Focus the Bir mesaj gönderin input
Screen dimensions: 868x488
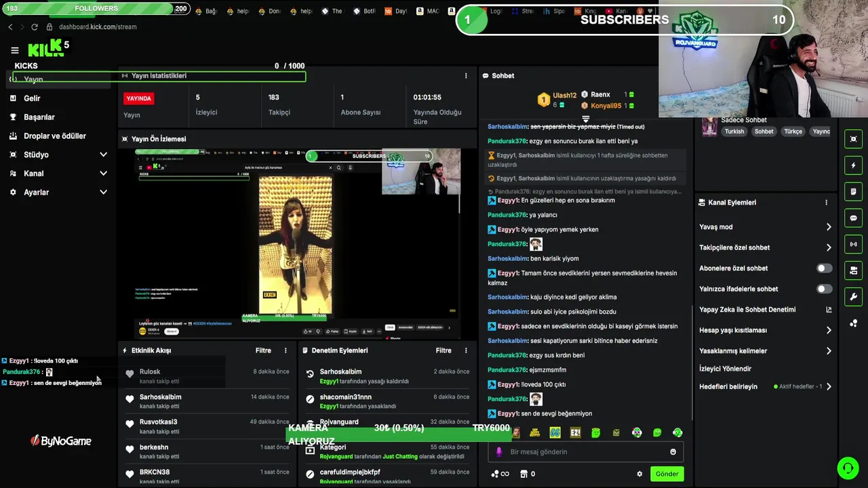point(585,452)
